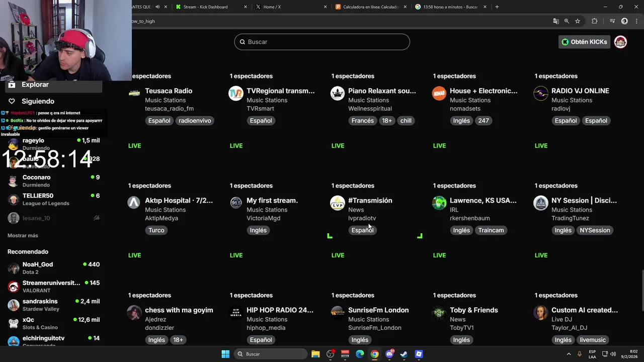Viewport: 644px width, 362px height.
Task: Open the media controls icon in Chrome toolbar
Action: click(612, 21)
